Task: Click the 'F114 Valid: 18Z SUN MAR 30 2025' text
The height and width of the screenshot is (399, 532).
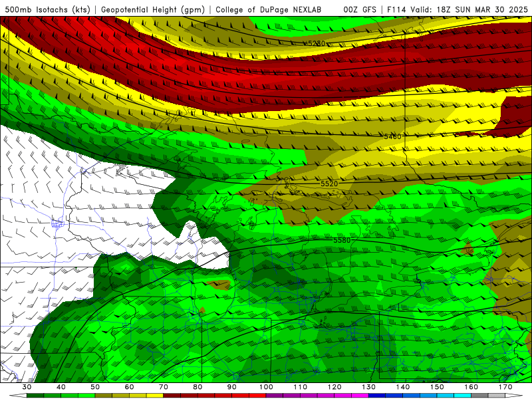Action: click(x=458, y=9)
